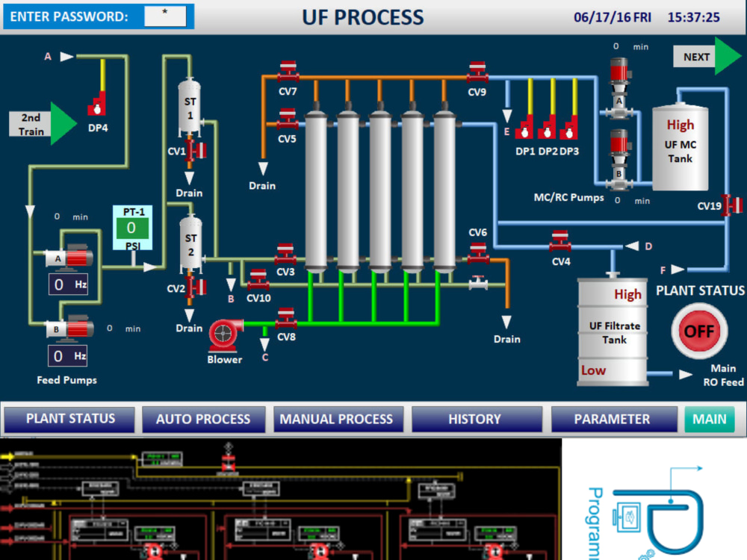This screenshot has width=747, height=560.
Task: Select Feed Pump B motor icon
Action: [69, 328]
